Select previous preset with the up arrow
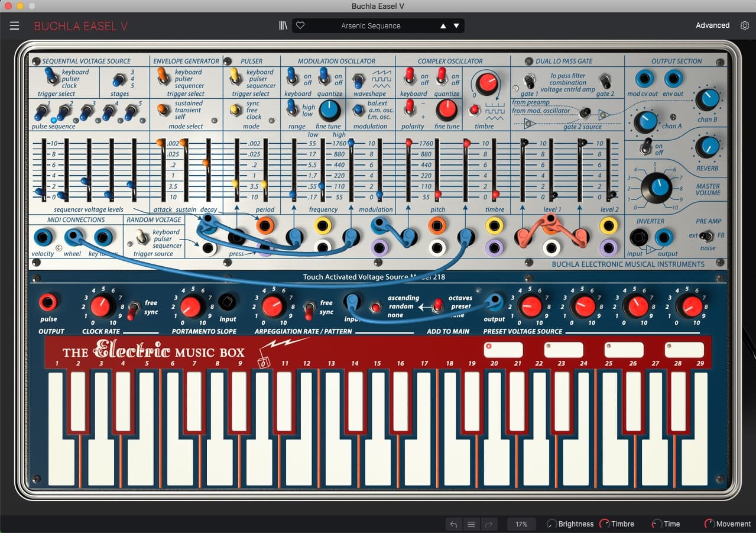756x533 pixels. (x=443, y=25)
